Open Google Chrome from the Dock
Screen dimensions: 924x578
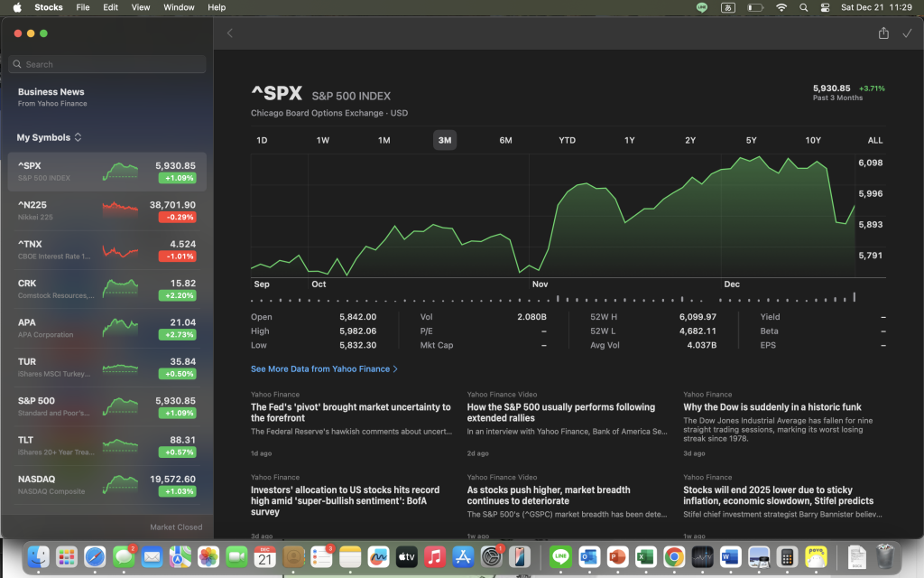click(x=673, y=556)
